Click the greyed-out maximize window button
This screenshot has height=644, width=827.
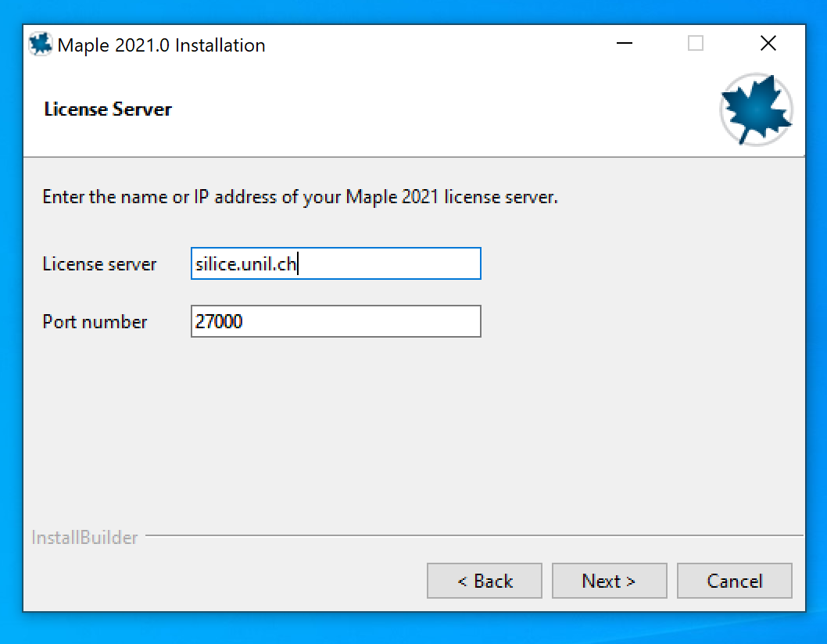pyautogui.click(x=695, y=44)
